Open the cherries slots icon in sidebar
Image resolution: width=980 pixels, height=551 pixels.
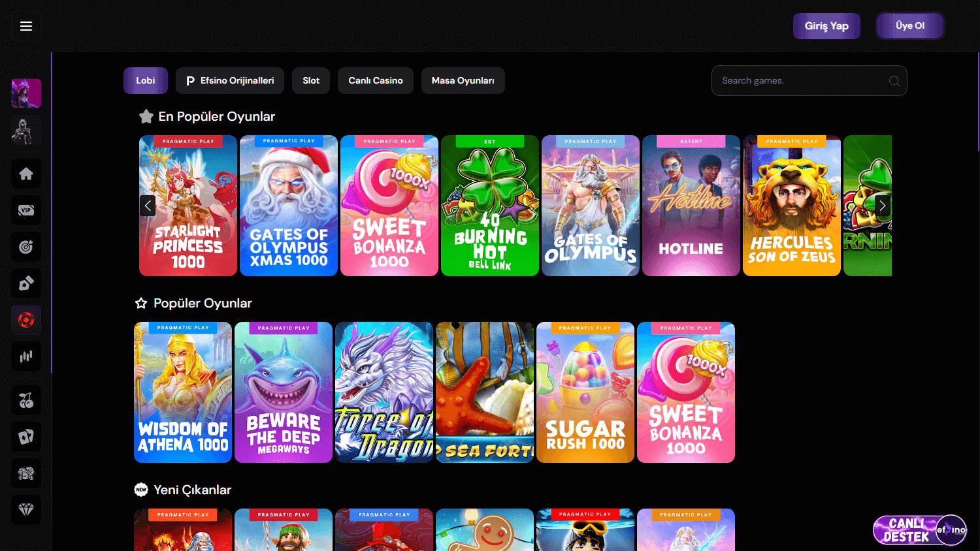click(x=25, y=400)
